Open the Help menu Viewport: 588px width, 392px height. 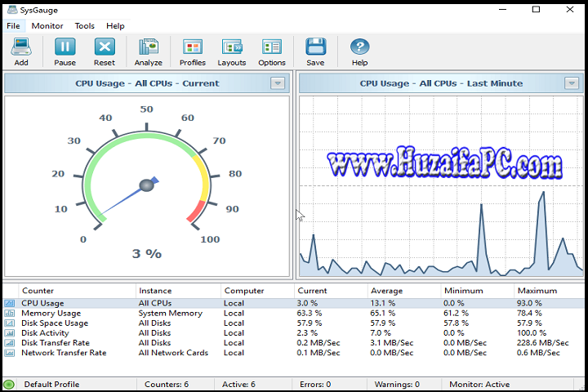(115, 26)
